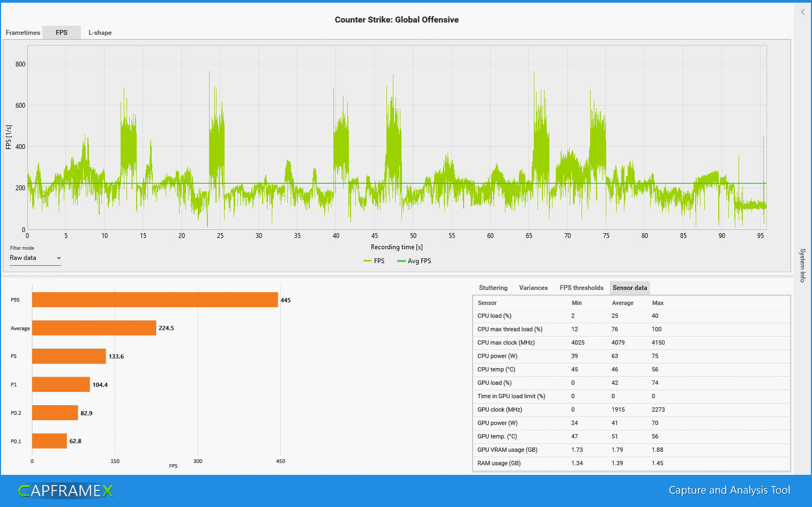Click the Capture and Analysis Tool text
Viewport: 812px width, 507px height.
pos(729,490)
